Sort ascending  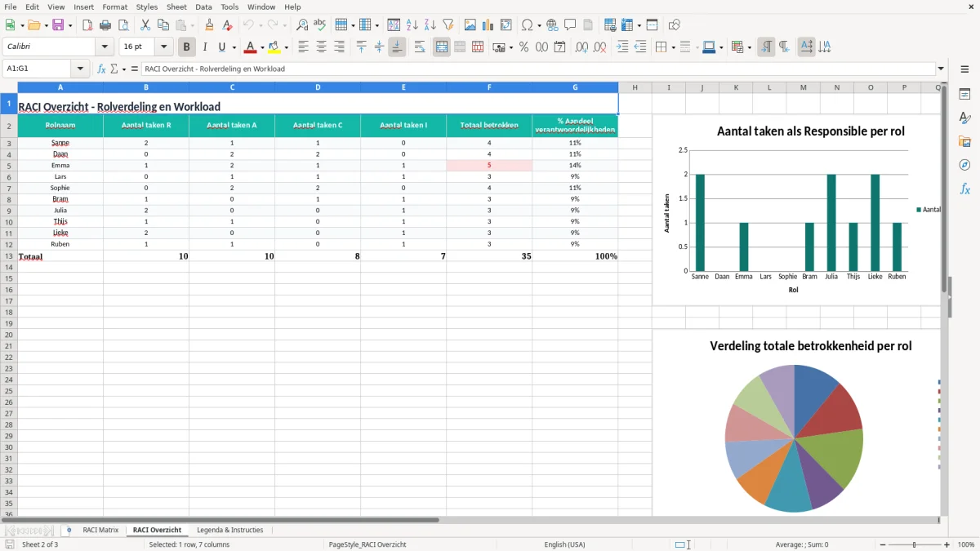tap(412, 25)
